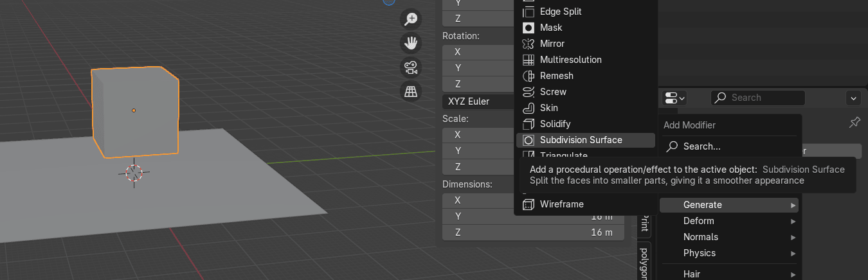This screenshot has height=280, width=868.
Task: Add the Solidify modifier
Action: (555, 124)
